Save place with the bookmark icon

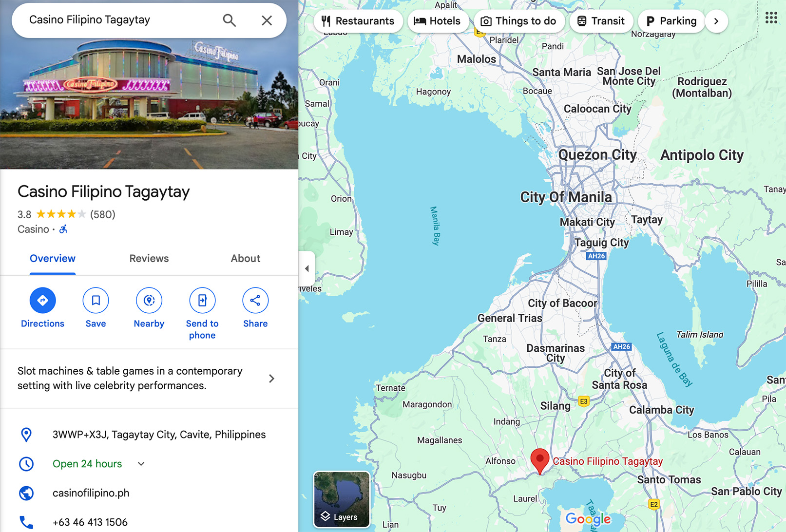coord(96,301)
